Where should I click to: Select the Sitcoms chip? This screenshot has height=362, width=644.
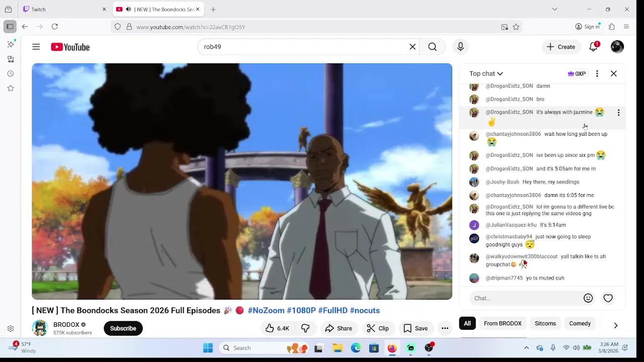tap(545, 323)
